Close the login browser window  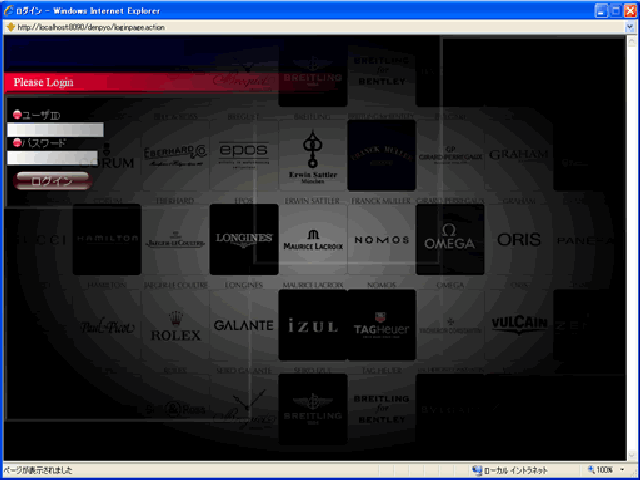[x=630, y=11]
